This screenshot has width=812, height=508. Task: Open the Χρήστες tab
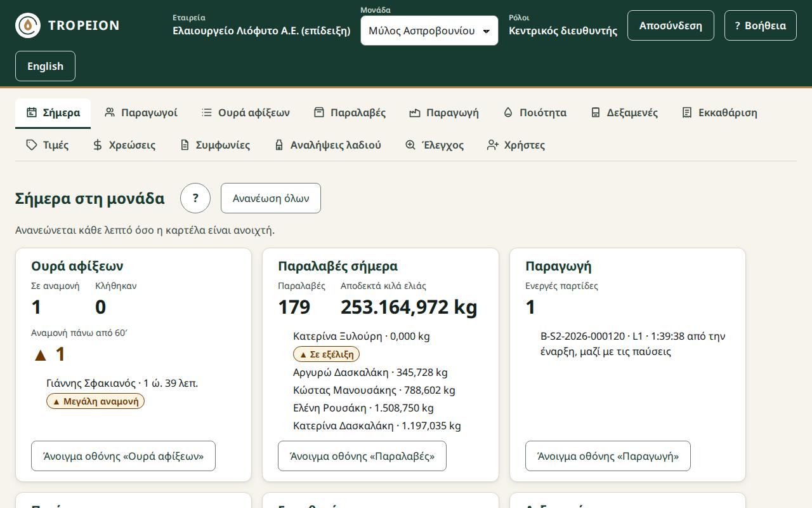point(516,145)
